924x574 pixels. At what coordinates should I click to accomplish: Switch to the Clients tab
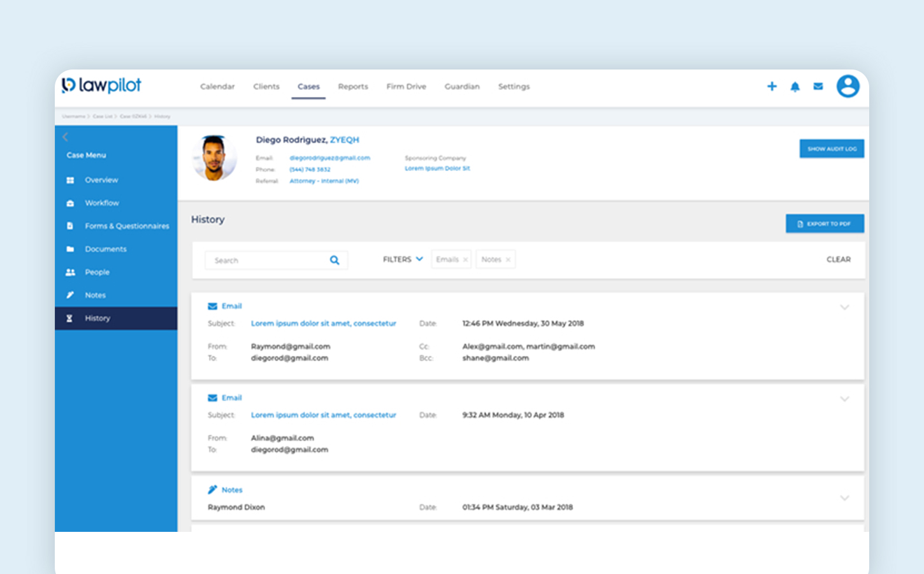click(266, 87)
